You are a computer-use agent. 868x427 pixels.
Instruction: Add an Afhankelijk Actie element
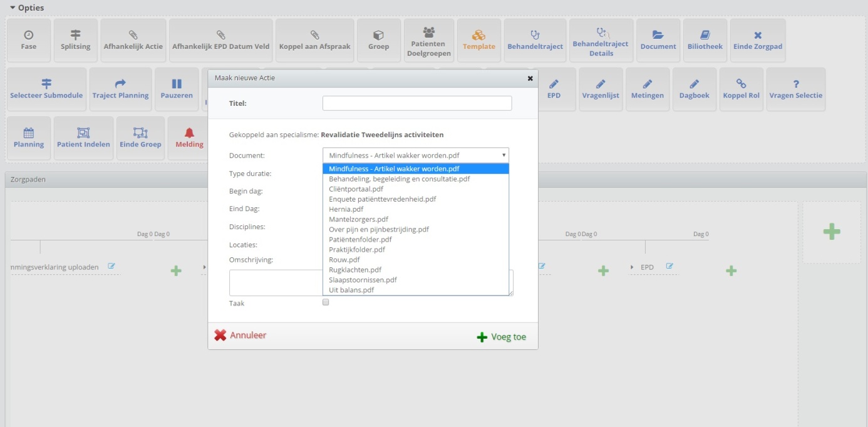(133, 41)
